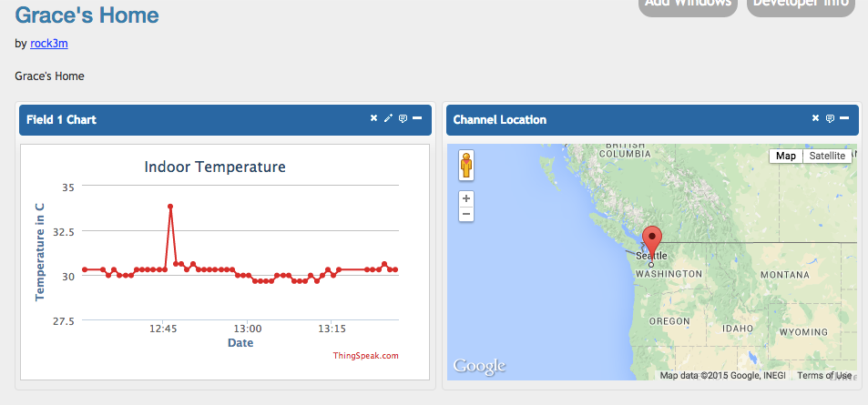Open the Developer Info button
The height and width of the screenshot is (405, 868).
coord(801,5)
